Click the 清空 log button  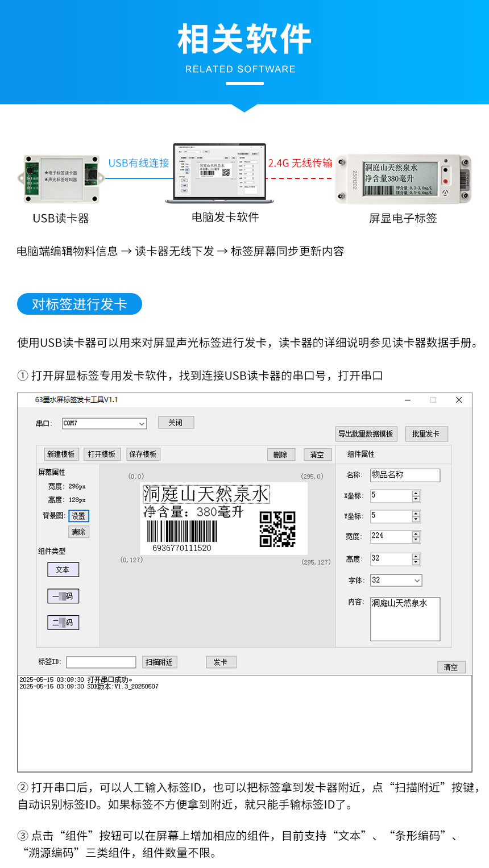[x=451, y=667]
